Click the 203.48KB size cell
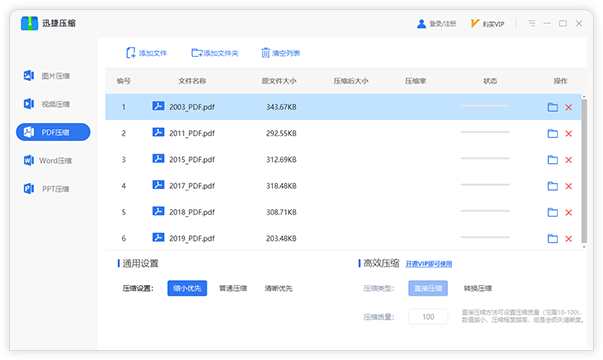 click(281, 238)
